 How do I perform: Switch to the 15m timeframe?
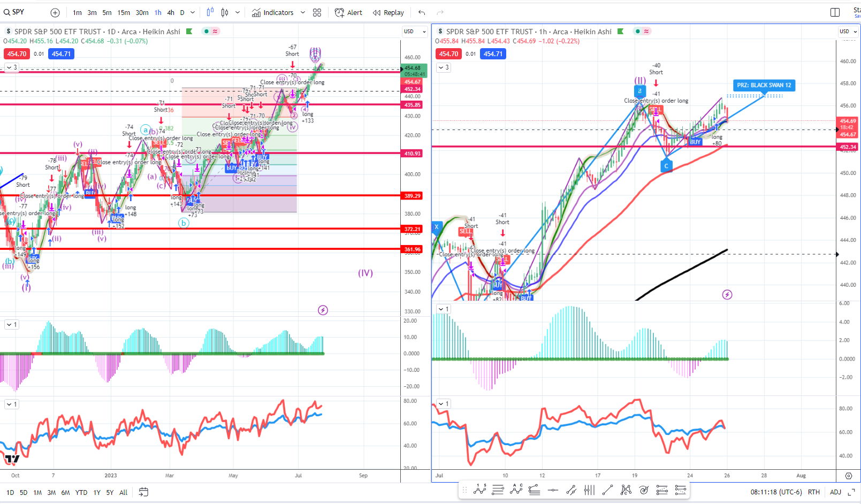tap(124, 12)
